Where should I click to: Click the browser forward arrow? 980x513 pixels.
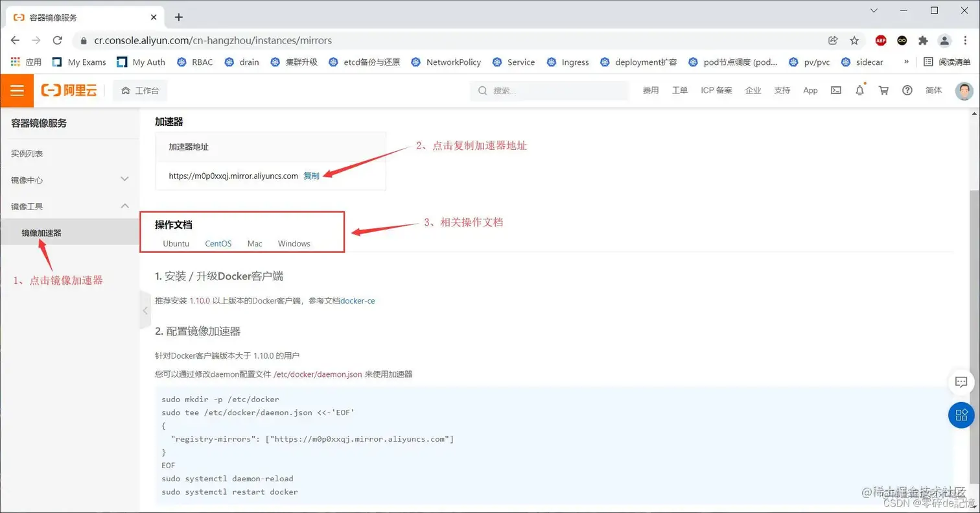point(36,40)
